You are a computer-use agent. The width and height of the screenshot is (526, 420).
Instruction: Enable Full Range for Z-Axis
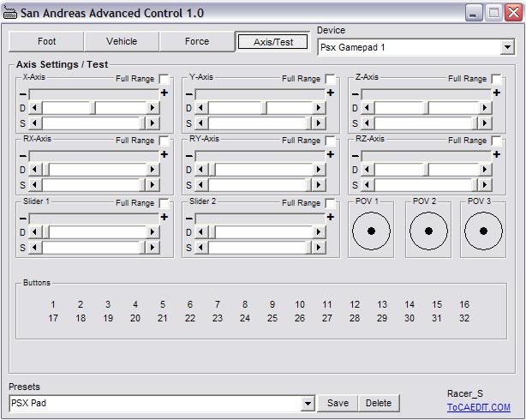pos(497,79)
